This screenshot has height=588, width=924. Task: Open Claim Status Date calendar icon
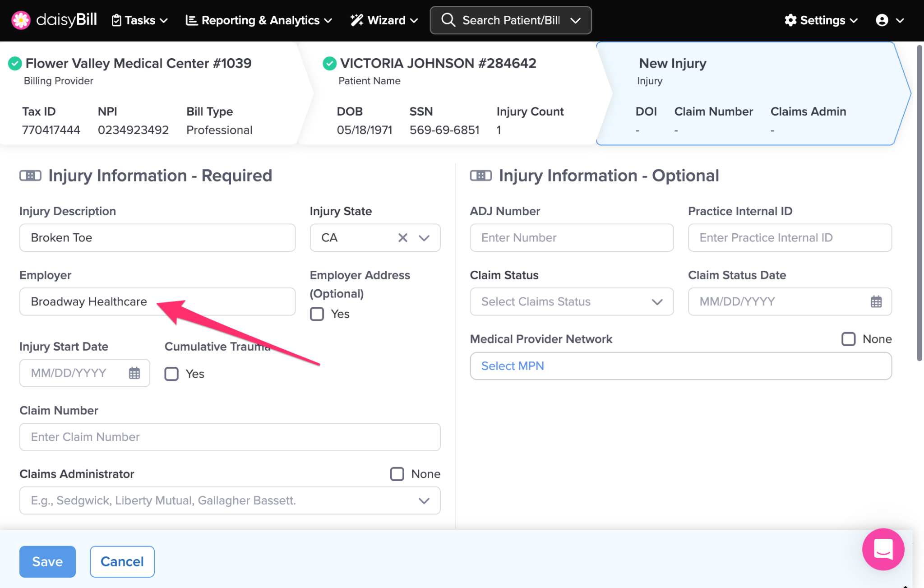(x=876, y=301)
